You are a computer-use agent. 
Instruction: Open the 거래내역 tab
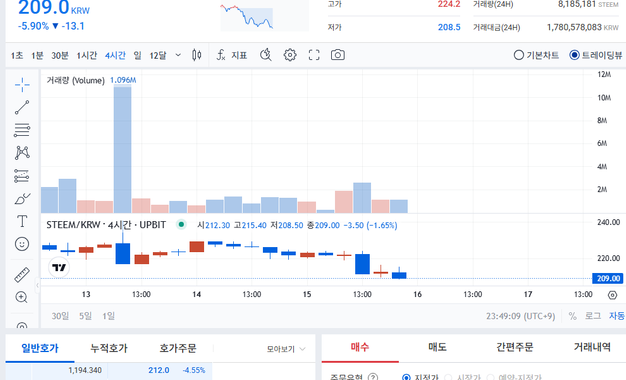[592, 347]
